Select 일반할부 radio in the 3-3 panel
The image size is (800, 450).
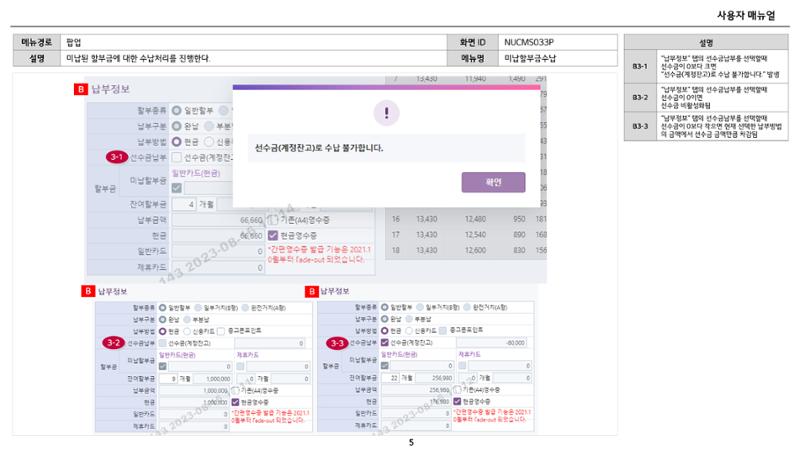point(385,307)
